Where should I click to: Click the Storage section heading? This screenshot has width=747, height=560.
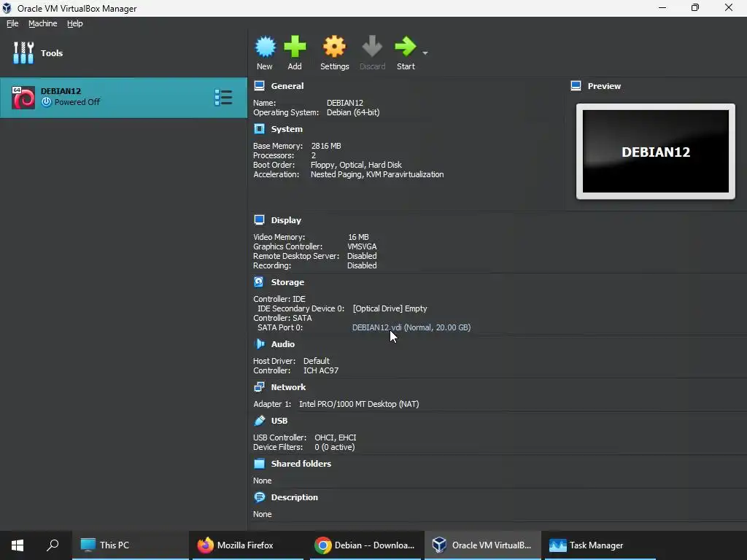coord(287,282)
